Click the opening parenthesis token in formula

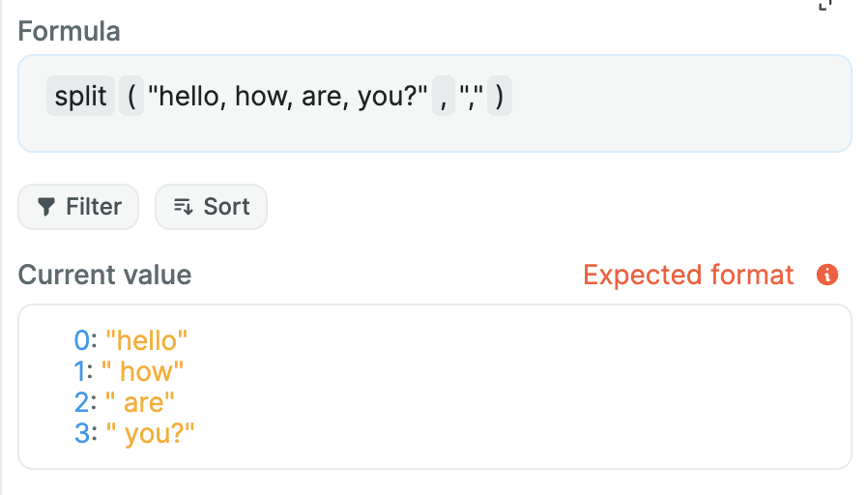tap(130, 98)
